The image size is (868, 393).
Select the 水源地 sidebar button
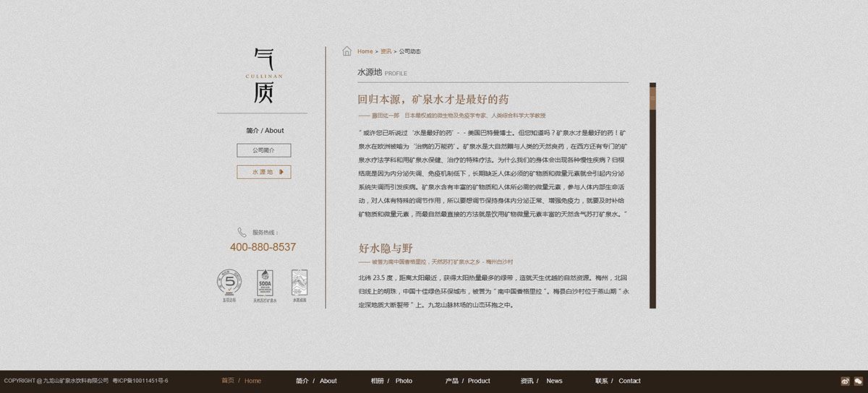pos(263,172)
